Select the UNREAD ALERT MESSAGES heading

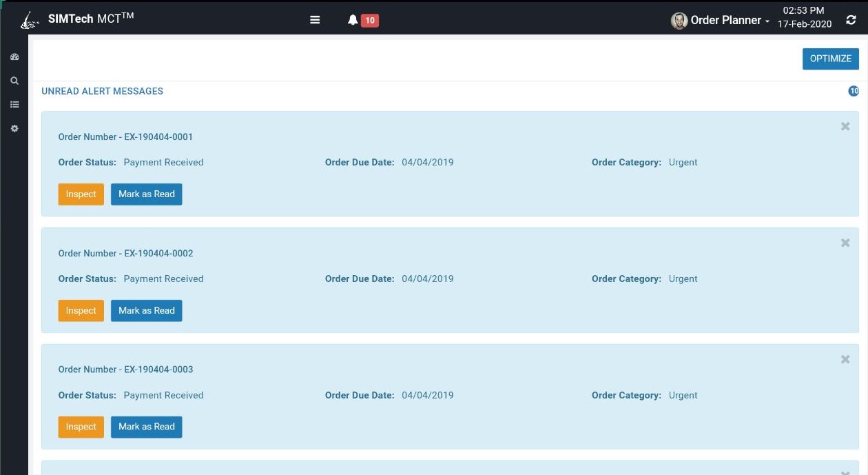point(103,91)
